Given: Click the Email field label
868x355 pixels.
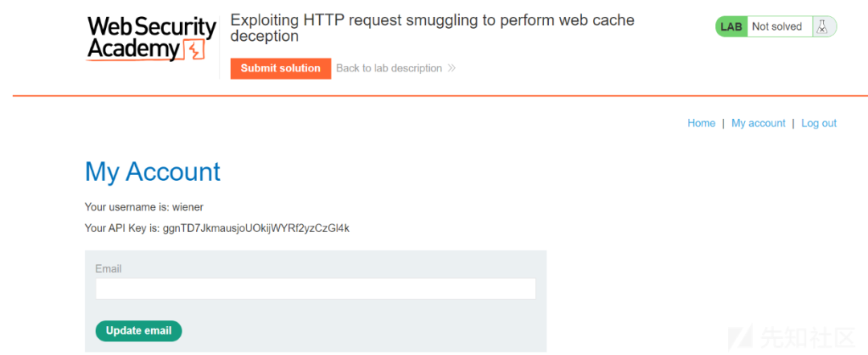Looking at the screenshot, I should pos(108,269).
